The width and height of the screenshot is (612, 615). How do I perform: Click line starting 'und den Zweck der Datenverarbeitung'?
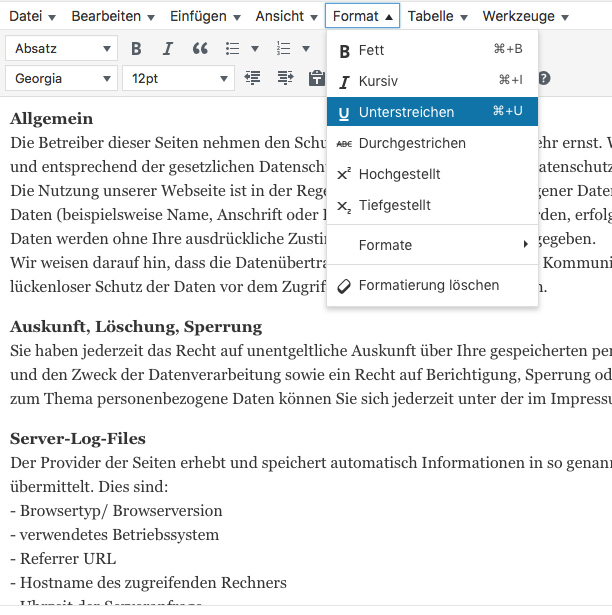pos(311,375)
